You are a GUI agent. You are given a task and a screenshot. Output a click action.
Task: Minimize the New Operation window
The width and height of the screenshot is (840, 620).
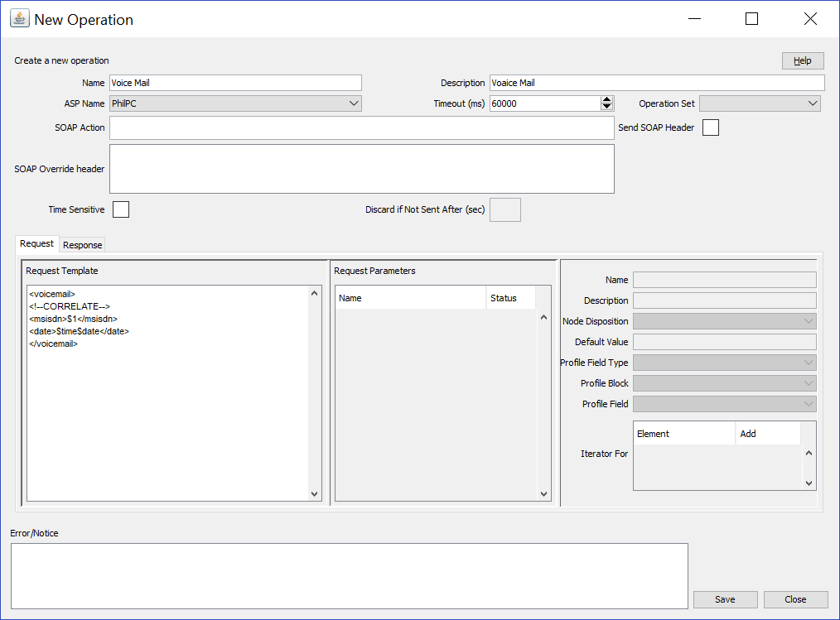pos(695,19)
